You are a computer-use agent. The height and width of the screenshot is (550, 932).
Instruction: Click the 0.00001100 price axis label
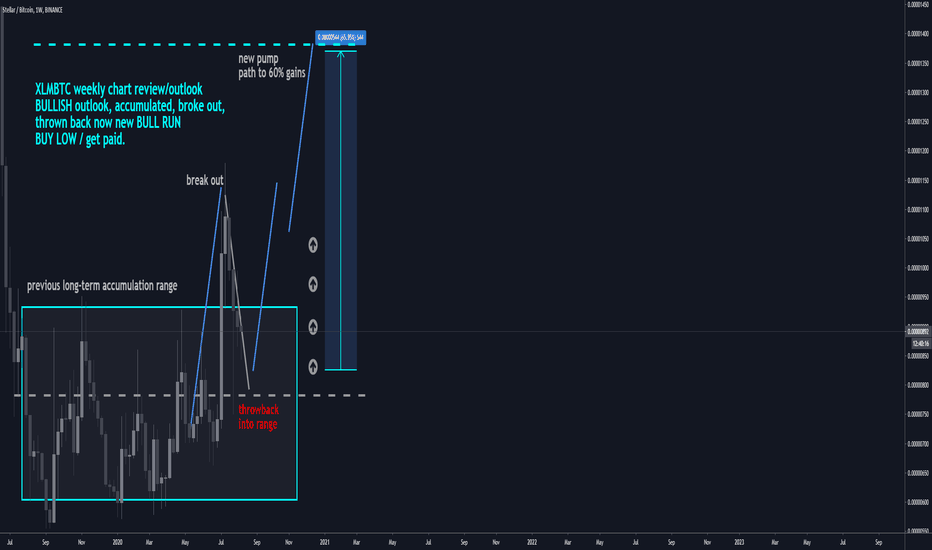(x=918, y=209)
